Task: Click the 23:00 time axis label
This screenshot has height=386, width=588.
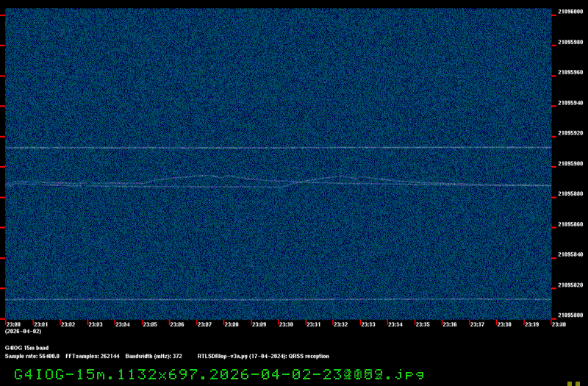Action: [13, 324]
